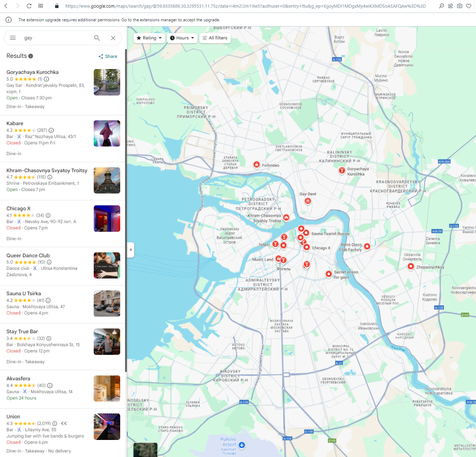Click the Fortvideo map pin

[x=257, y=165]
